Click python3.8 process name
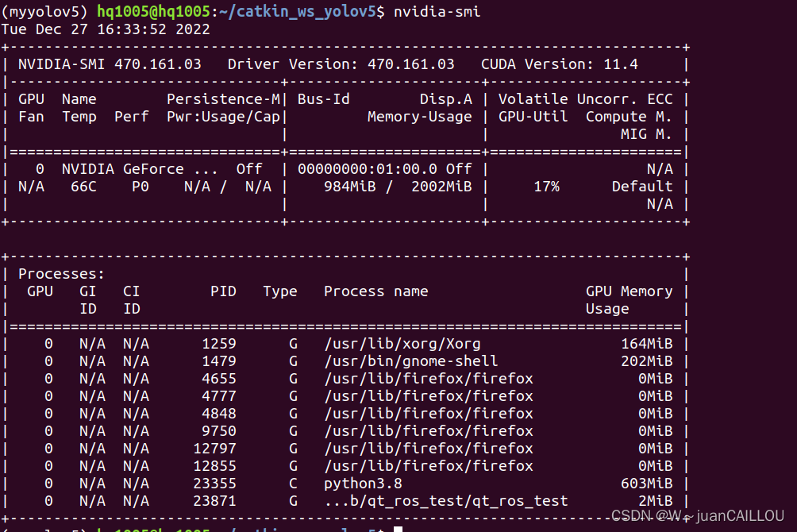 click(x=363, y=484)
